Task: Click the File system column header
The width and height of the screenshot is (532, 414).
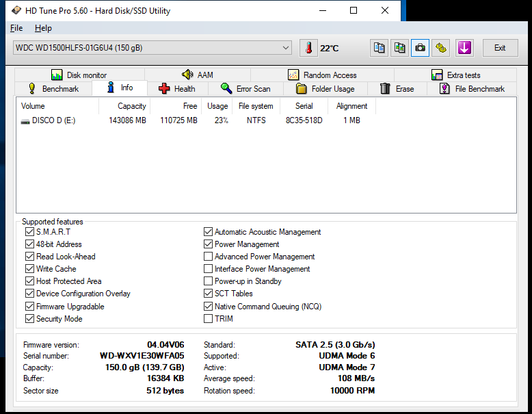Action: click(x=256, y=106)
